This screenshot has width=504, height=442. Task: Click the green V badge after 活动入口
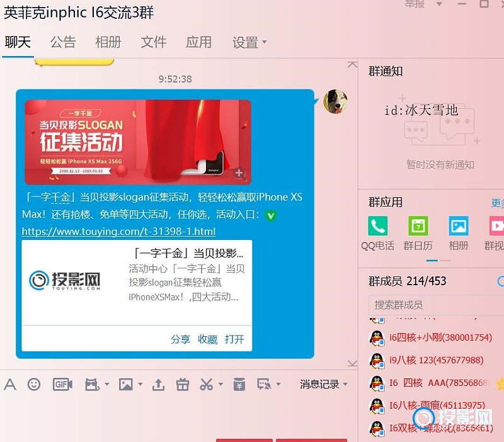271,216
